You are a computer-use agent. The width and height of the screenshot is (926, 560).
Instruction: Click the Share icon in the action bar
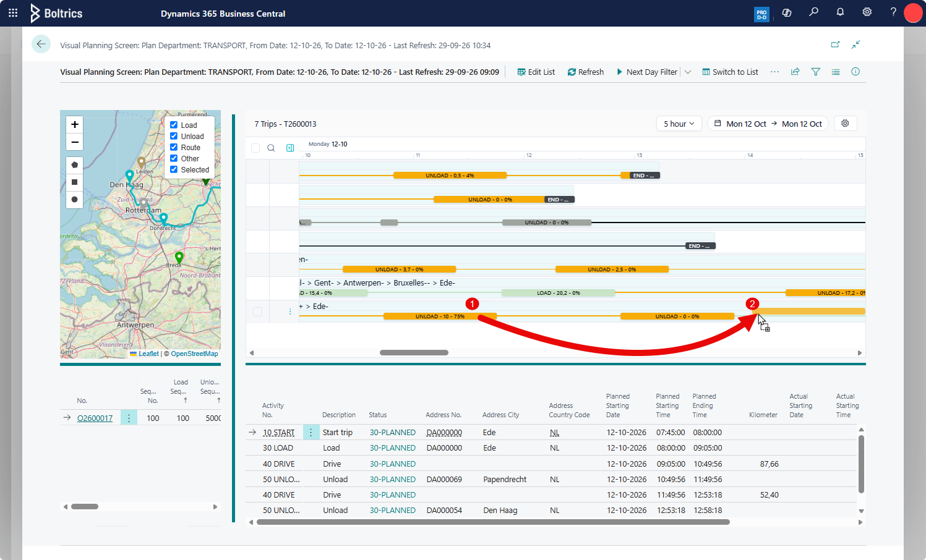pyautogui.click(x=795, y=72)
